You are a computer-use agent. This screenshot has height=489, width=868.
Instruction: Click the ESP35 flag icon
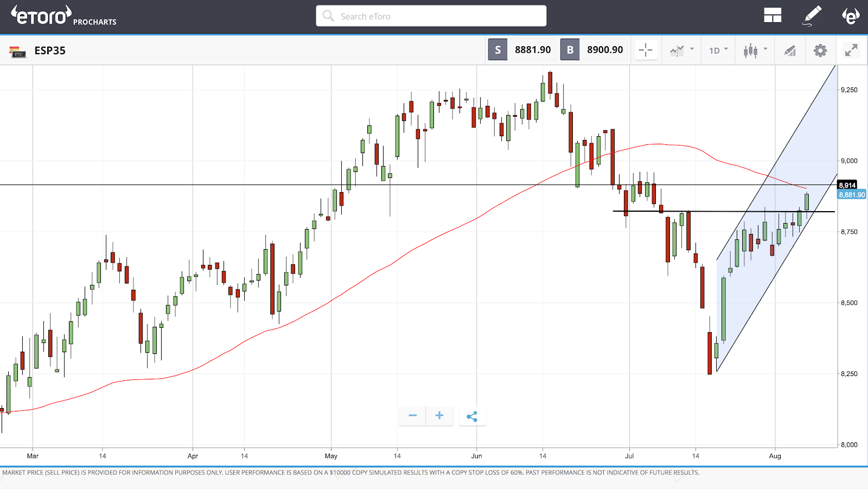(17, 52)
